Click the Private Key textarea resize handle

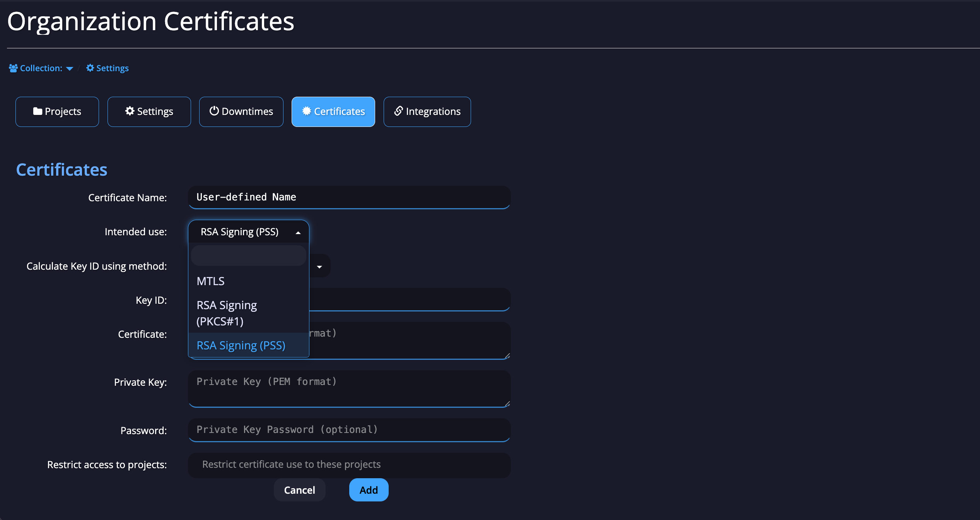click(507, 404)
